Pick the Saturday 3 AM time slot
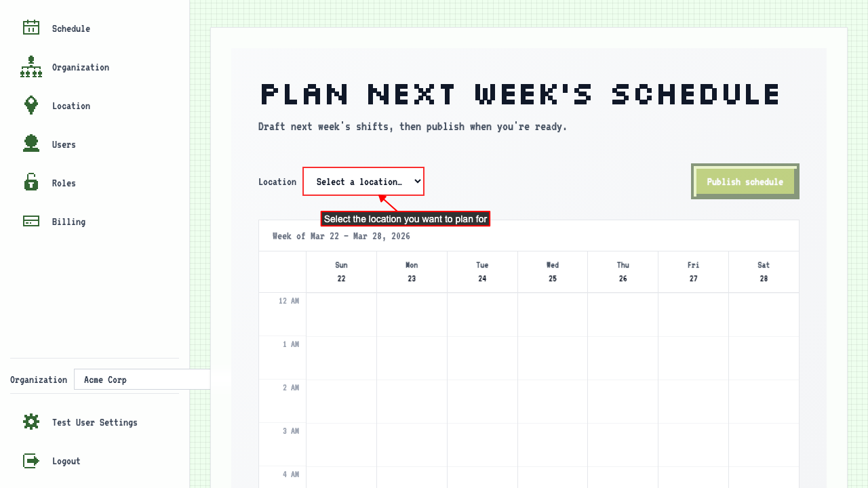868x488 pixels. (x=764, y=445)
